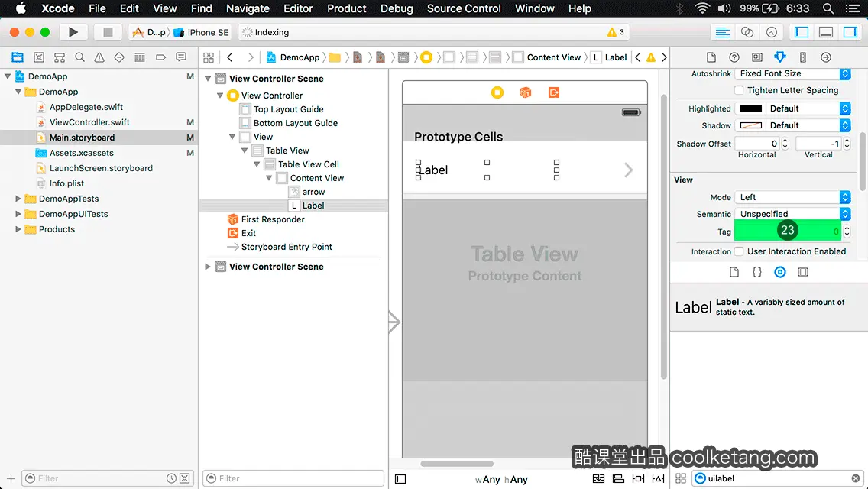This screenshot has width=868, height=489.
Task: Open the Symbol navigator
Action: (x=39, y=57)
